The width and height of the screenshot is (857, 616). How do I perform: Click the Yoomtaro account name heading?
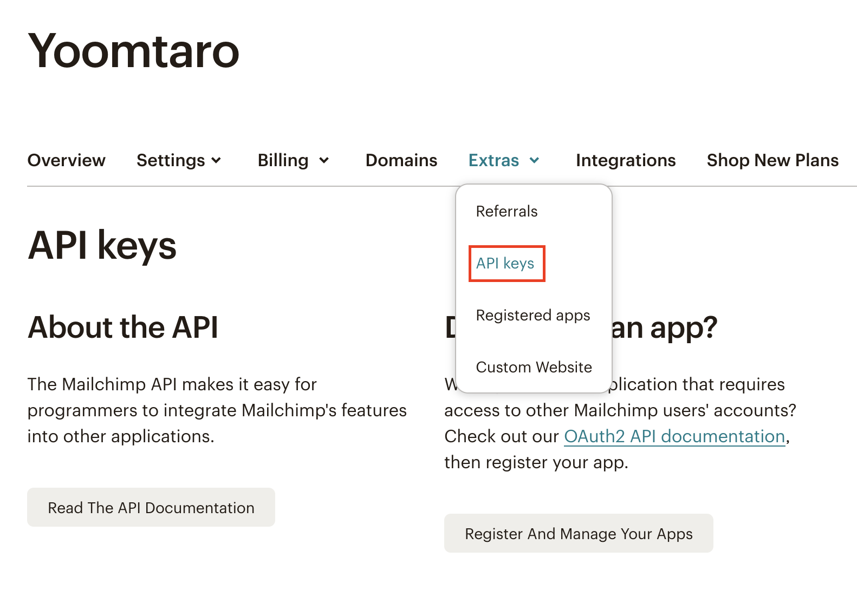(133, 51)
